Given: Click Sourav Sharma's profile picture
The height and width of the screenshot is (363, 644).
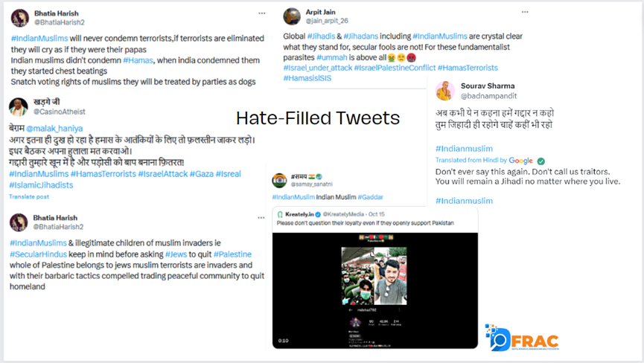Looking at the screenshot, I should point(444,91).
